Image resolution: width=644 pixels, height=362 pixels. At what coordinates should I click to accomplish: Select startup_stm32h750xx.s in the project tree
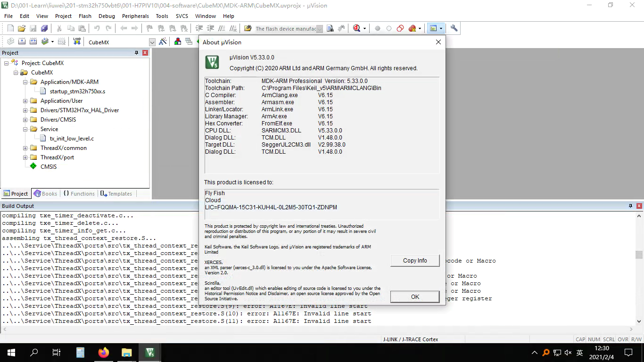tap(77, 91)
